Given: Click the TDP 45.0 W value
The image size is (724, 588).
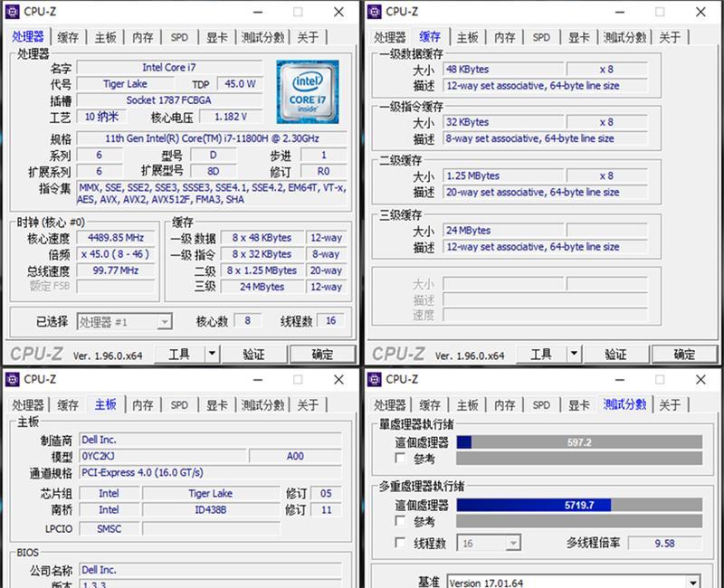Looking at the screenshot, I should pyautogui.click(x=240, y=84).
